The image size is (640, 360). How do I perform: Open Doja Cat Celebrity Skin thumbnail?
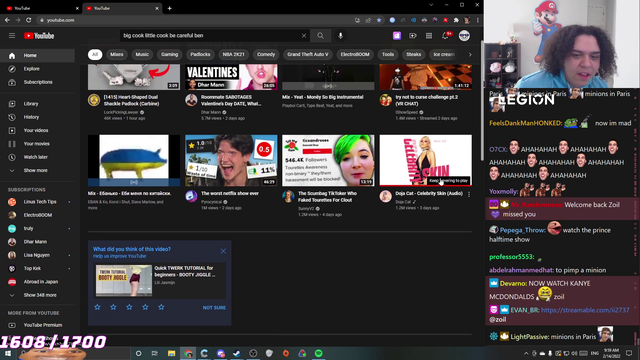426,160
